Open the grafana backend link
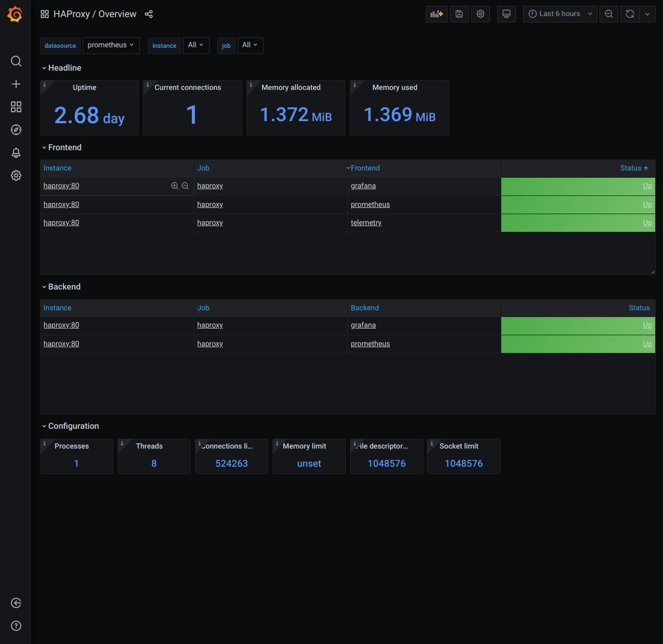This screenshot has height=644, width=663. pos(363,325)
